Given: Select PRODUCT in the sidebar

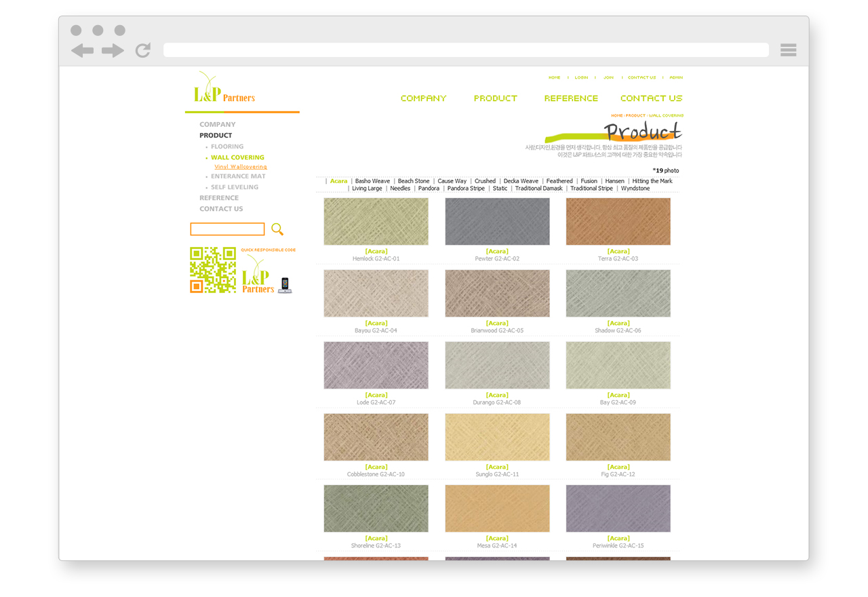Looking at the screenshot, I should [216, 136].
